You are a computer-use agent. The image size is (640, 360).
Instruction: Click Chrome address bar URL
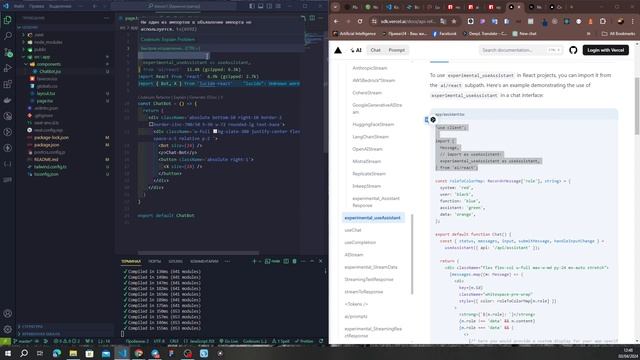[x=408, y=21]
